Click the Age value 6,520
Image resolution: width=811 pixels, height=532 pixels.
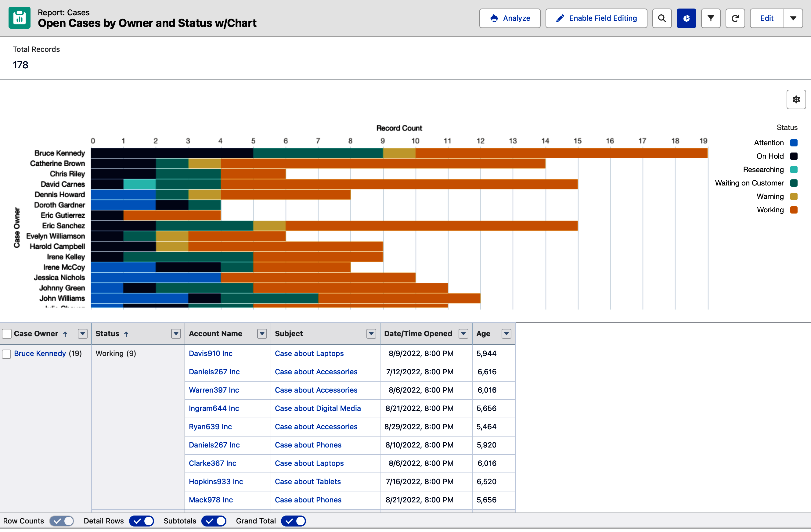click(x=486, y=482)
